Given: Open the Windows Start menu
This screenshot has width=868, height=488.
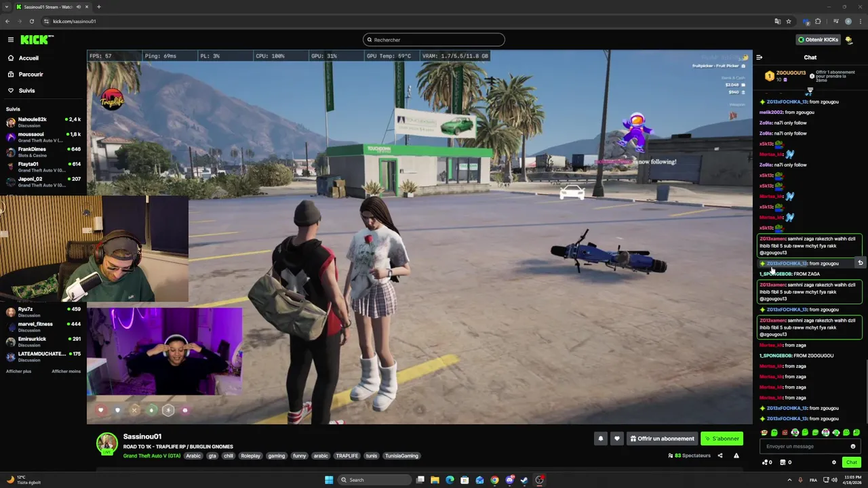Looking at the screenshot, I should tap(329, 480).
